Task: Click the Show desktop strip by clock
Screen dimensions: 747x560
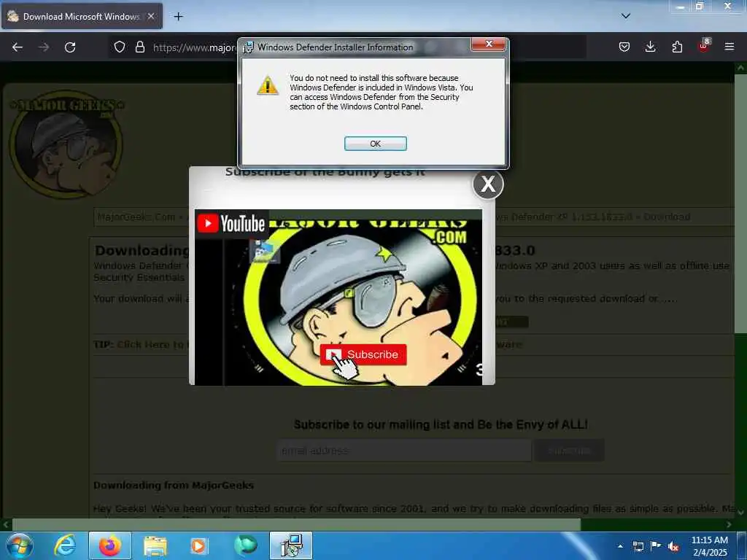Action: (x=742, y=545)
